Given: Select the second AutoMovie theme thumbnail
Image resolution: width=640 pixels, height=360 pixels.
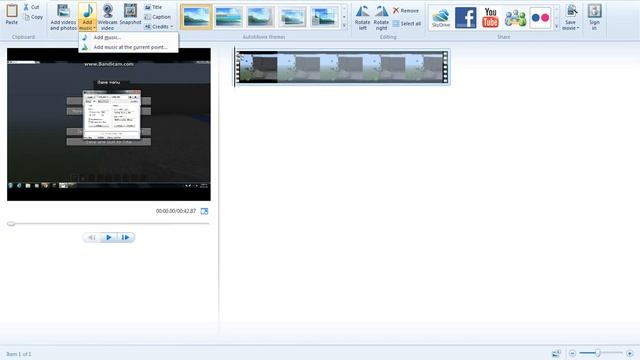Looking at the screenshot, I should [x=228, y=17].
